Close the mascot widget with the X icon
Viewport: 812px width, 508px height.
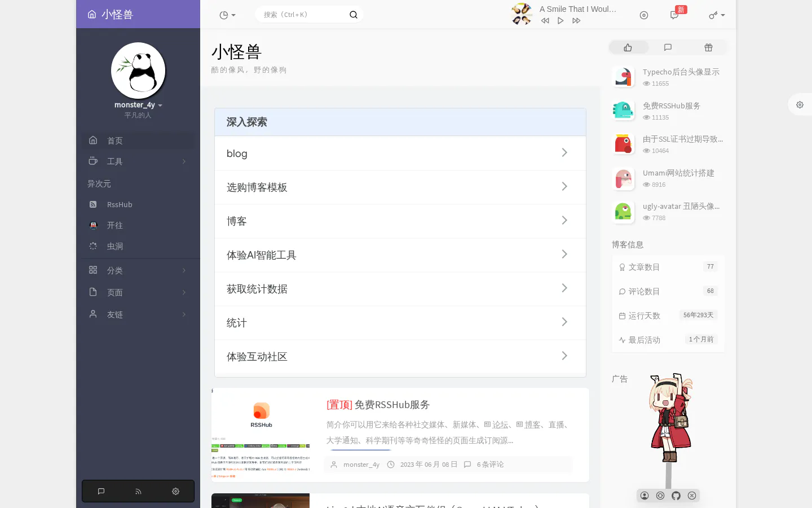tap(692, 496)
